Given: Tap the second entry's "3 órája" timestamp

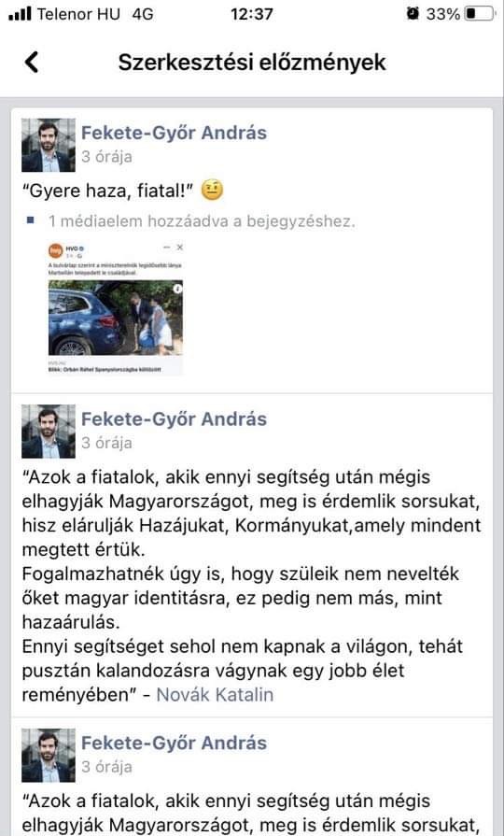Looking at the screenshot, I should 106,443.
